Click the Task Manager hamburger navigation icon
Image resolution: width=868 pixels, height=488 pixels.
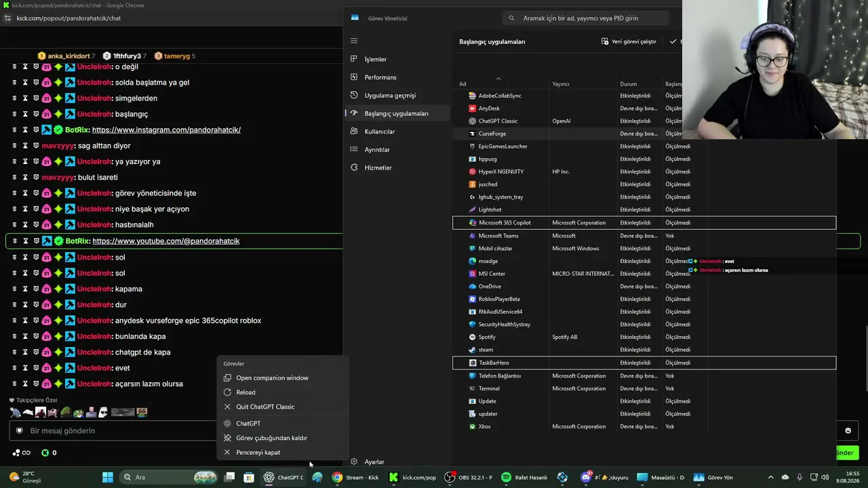353,41
